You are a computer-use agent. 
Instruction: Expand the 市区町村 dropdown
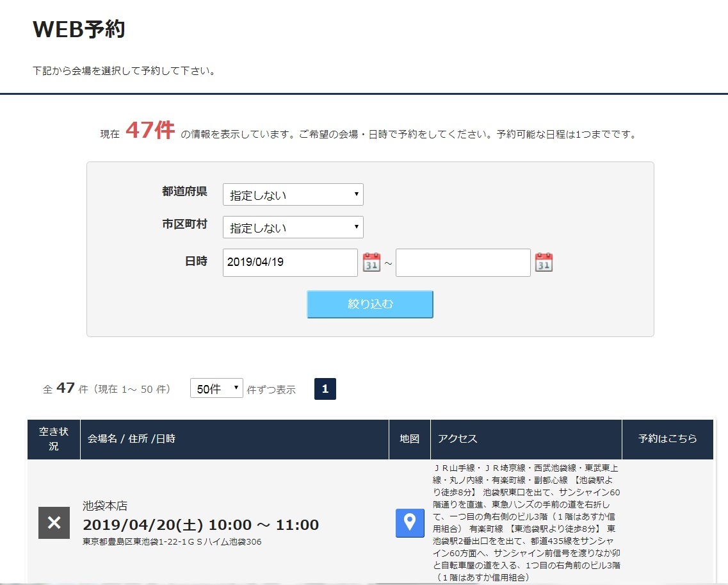coord(293,227)
